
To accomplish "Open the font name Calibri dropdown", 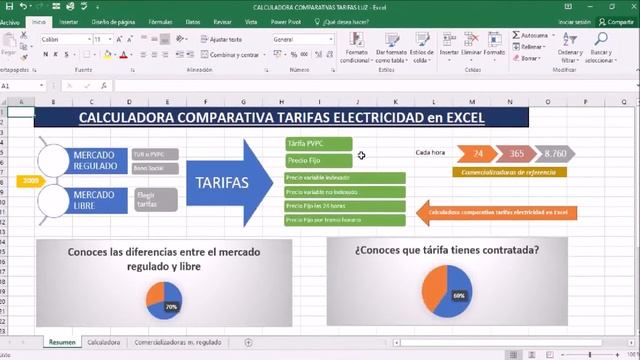I will pyautogui.click(x=89, y=40).
